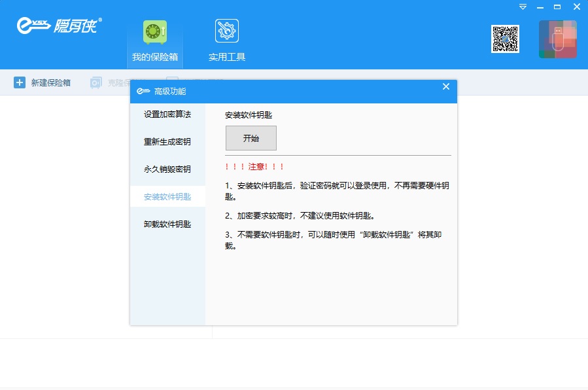Click the plus icon for 新建保险箱
The width and height of the screenshot is (588, 390).
click(20, 82)
